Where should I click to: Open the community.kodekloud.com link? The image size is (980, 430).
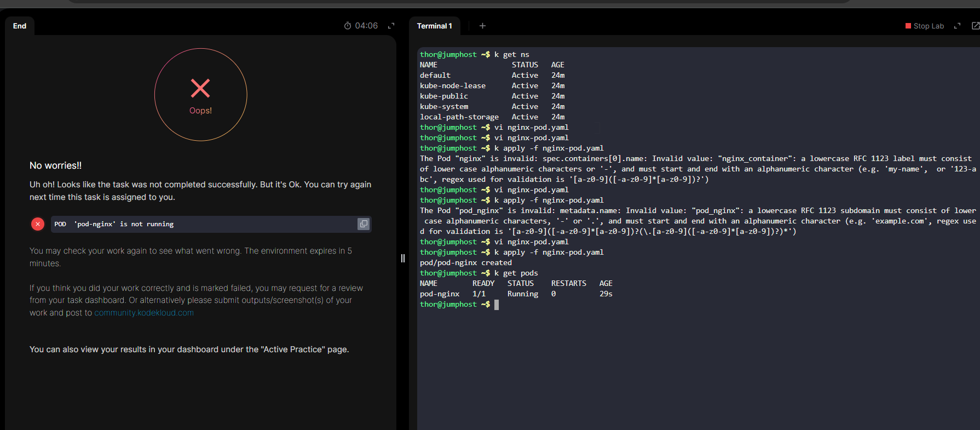[144, 313]
